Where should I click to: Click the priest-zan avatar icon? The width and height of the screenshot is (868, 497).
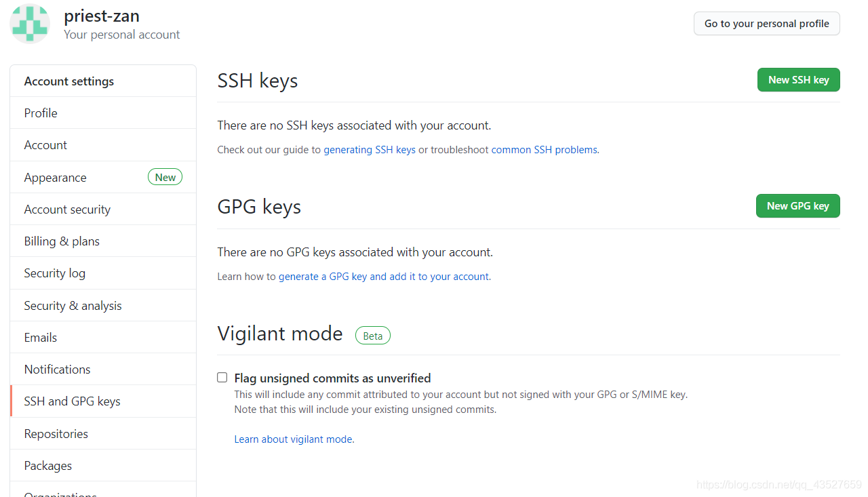[30, 24]
